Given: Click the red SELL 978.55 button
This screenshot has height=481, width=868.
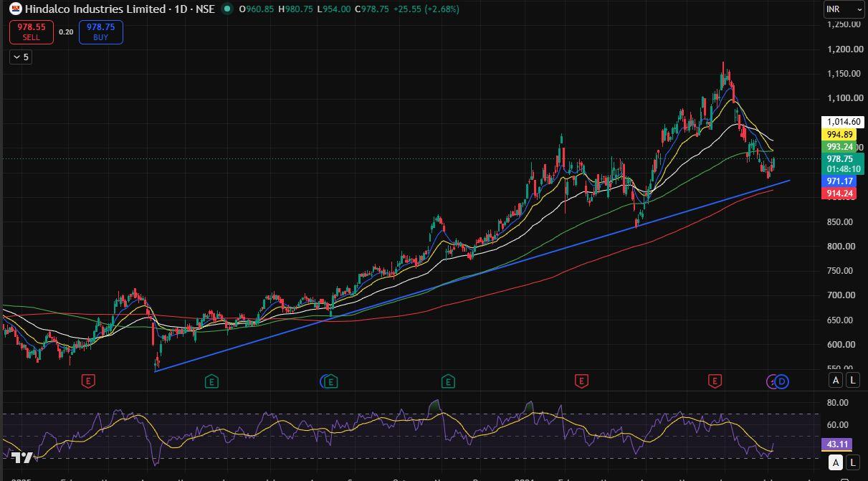Looking at the screenshot, I should [x=32, y=32].
